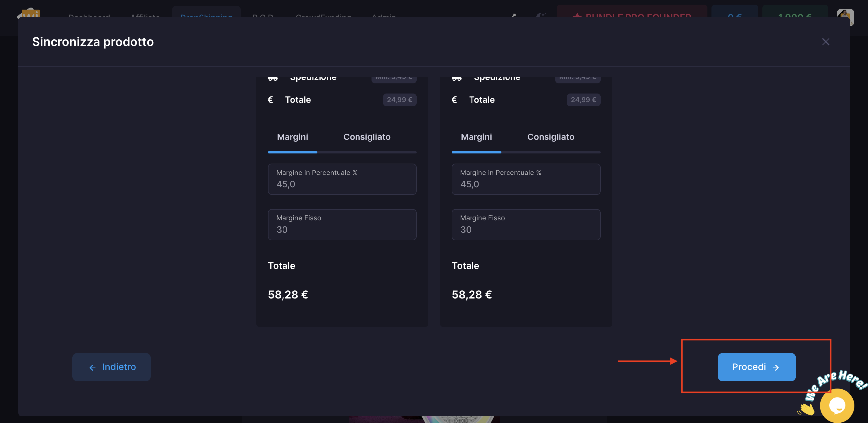Click the left 24,99 € total price badge
The image size is (868, 423).
[x=399, y=100]
